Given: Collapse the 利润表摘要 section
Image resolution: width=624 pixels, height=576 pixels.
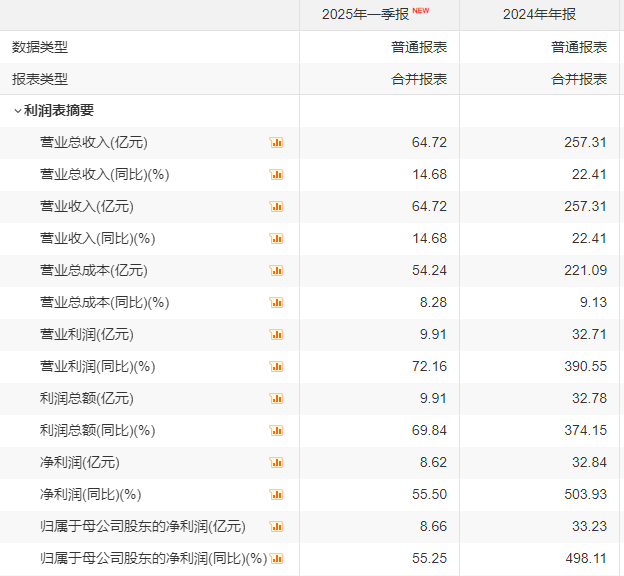Looking at the screenshot, I should coord(17,111).
